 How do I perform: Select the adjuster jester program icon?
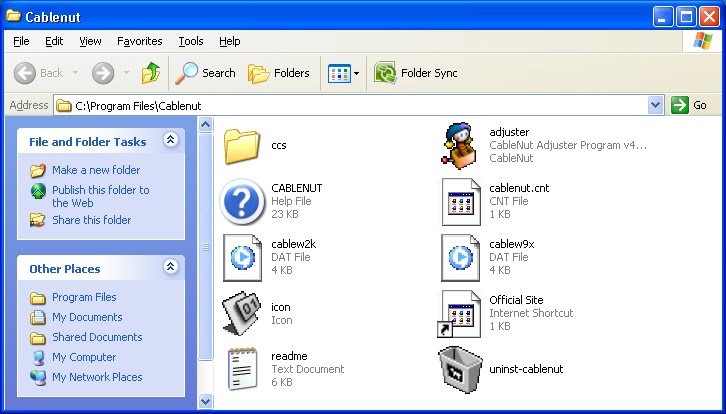pyautogui.click(x=459, y=145)
